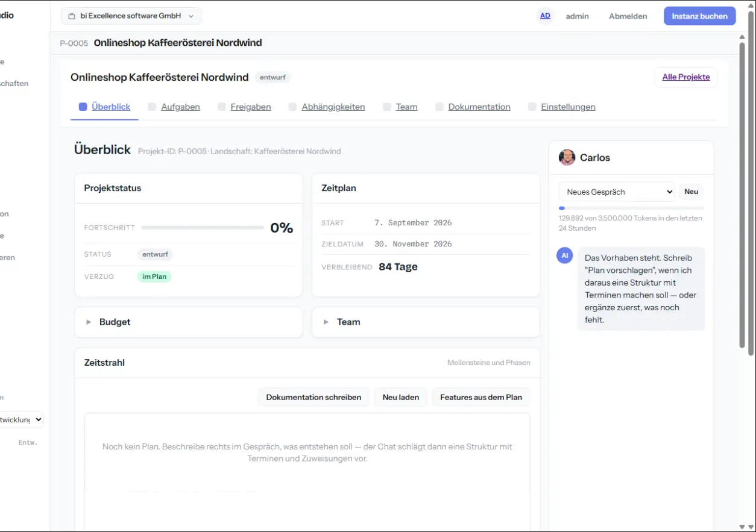756x532 pixels.
Task: Click the blue icon beside Überblick tab
Action: click(83, 107)
